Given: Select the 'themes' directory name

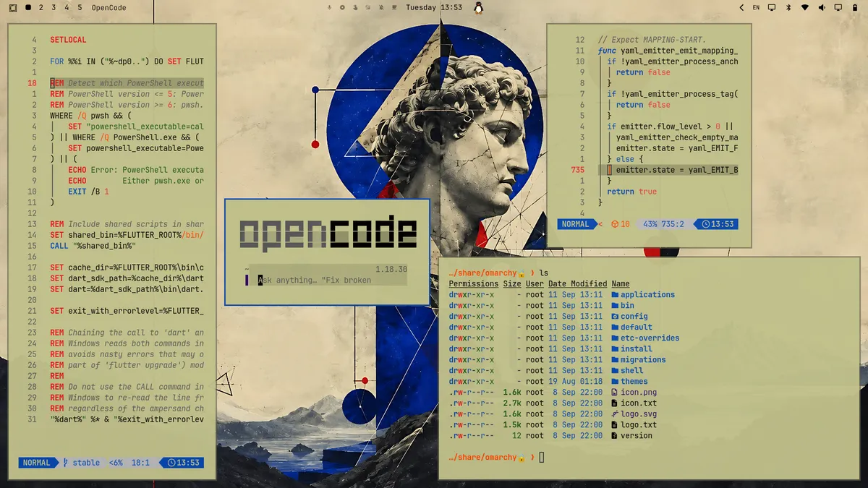Looking at the screenshot, I should pyautogui.click(x=634, y=381).
